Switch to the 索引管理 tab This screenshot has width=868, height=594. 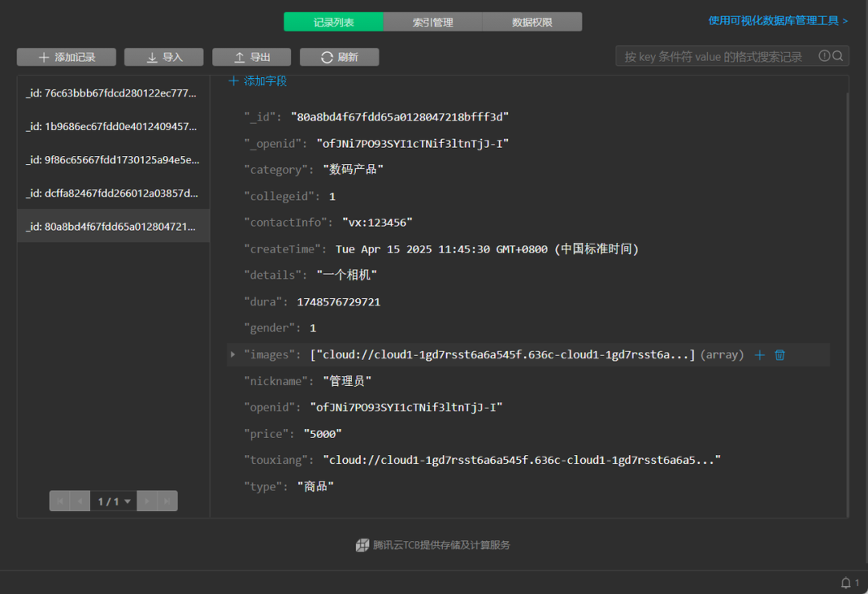click(433, 23)
